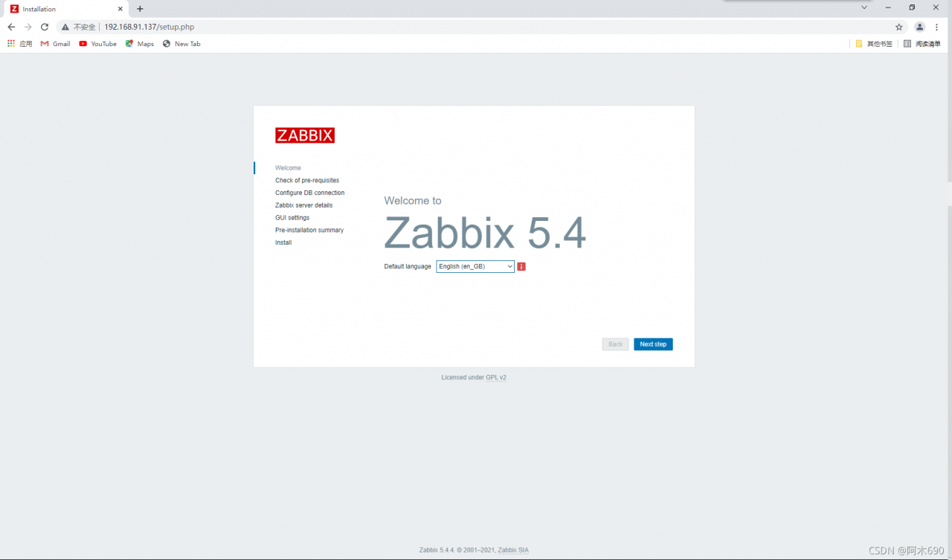Viewport: 952px width, 560px height.
Task: Go back with browser back arrow
Action: tap(11, 27)
